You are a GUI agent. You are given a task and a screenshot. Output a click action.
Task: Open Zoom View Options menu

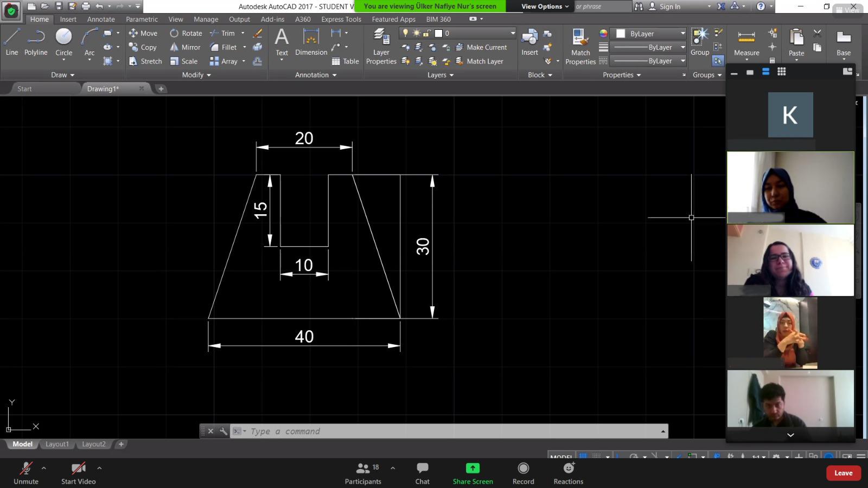point(545,7)
